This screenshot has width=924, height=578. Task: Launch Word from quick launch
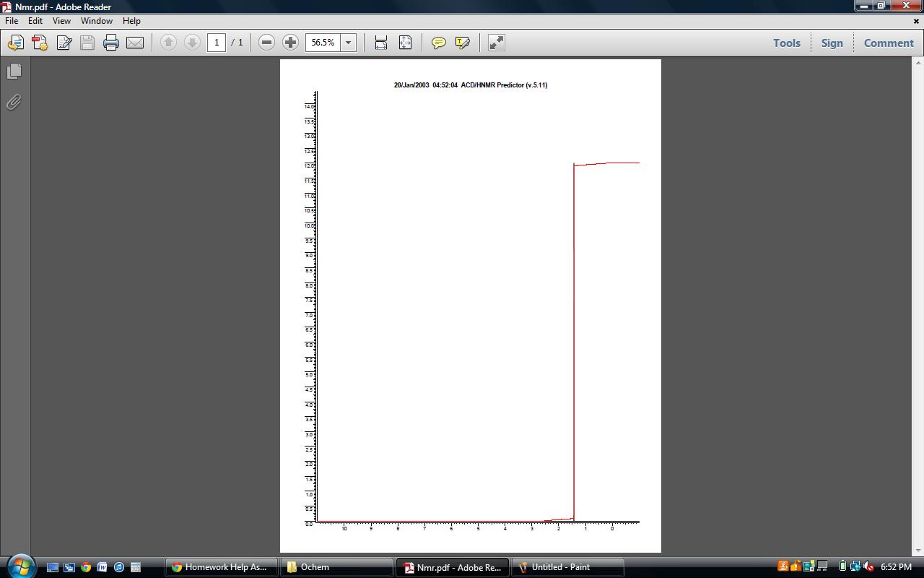(102, 567)
